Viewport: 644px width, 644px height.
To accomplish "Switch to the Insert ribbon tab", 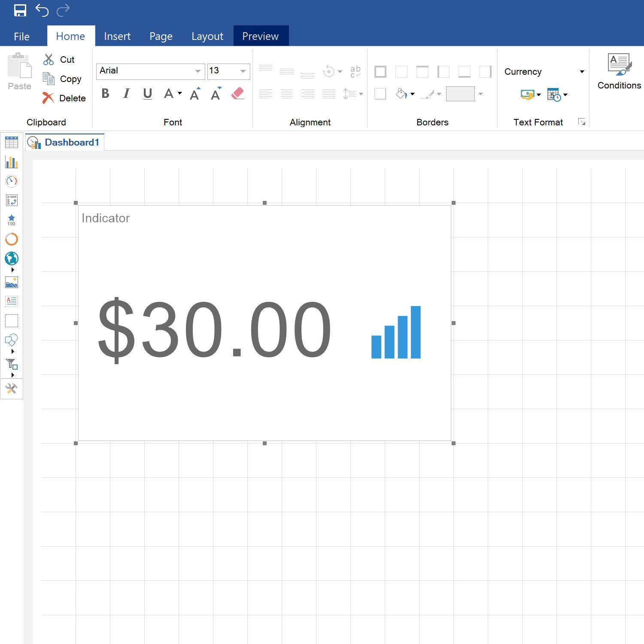I will (117, 36).
